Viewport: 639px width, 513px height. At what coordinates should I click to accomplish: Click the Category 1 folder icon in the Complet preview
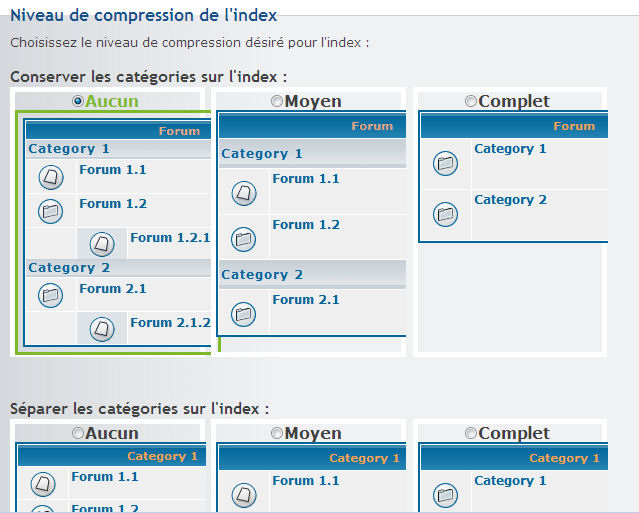445,163
